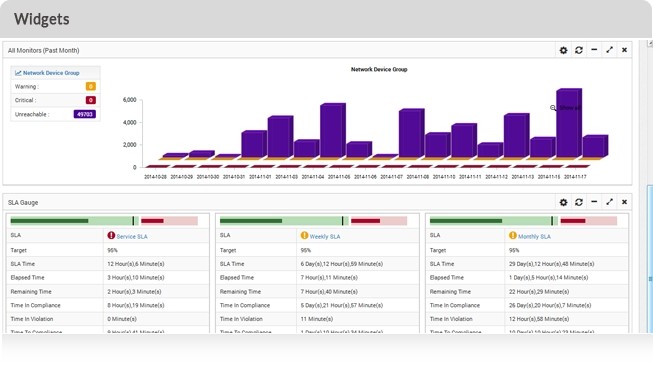The height and width of the screenshot is (369, 653).
Task: Close the SLA Gauge widget
Action: point(624,202)
